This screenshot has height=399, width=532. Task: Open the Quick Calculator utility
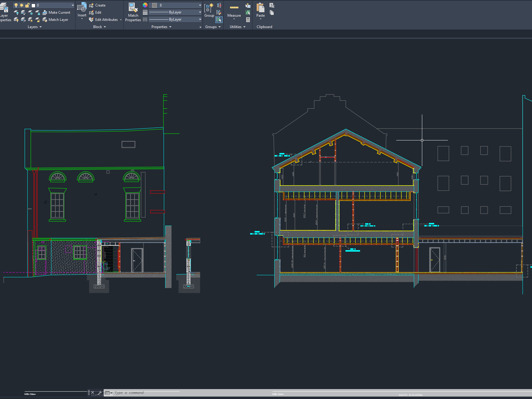pyautogui.click(x=248, y=19)
